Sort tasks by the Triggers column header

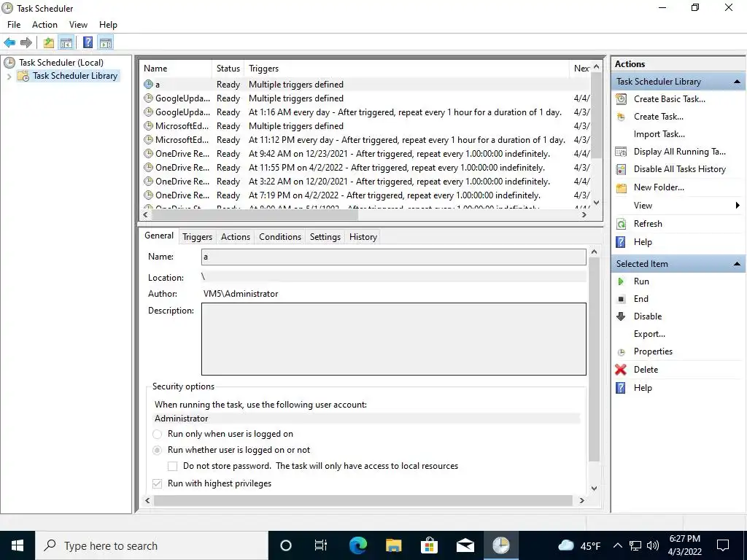tap(407, 69)
